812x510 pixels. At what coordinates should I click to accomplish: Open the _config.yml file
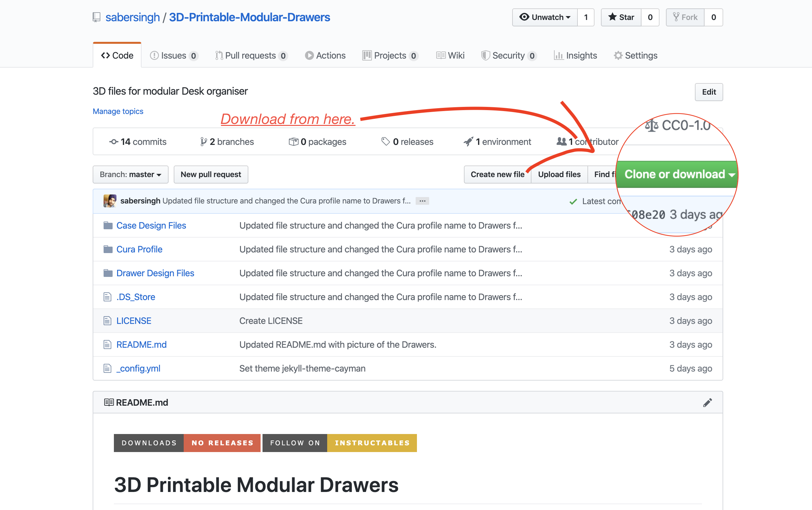pyautogui.click(x=138, y=368)
